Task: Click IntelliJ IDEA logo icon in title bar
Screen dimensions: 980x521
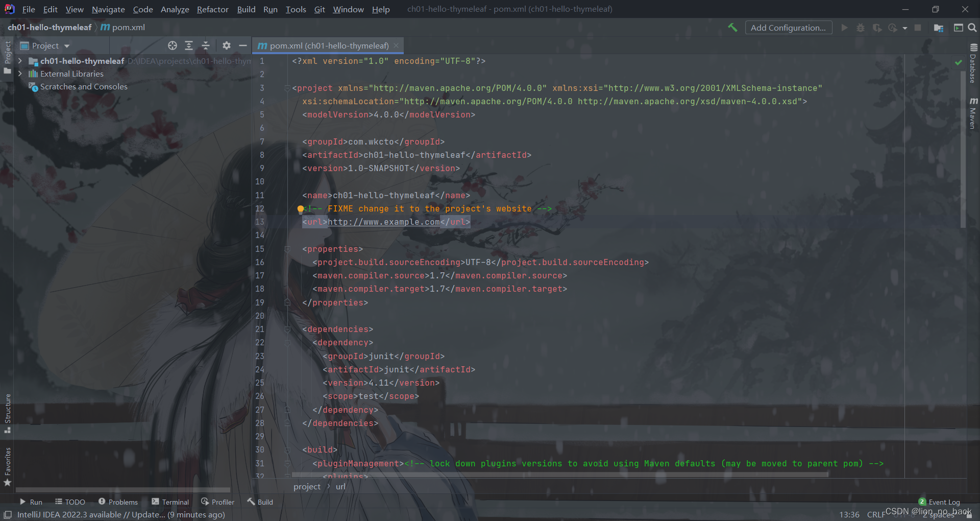Action: click(x=9, y=9)
